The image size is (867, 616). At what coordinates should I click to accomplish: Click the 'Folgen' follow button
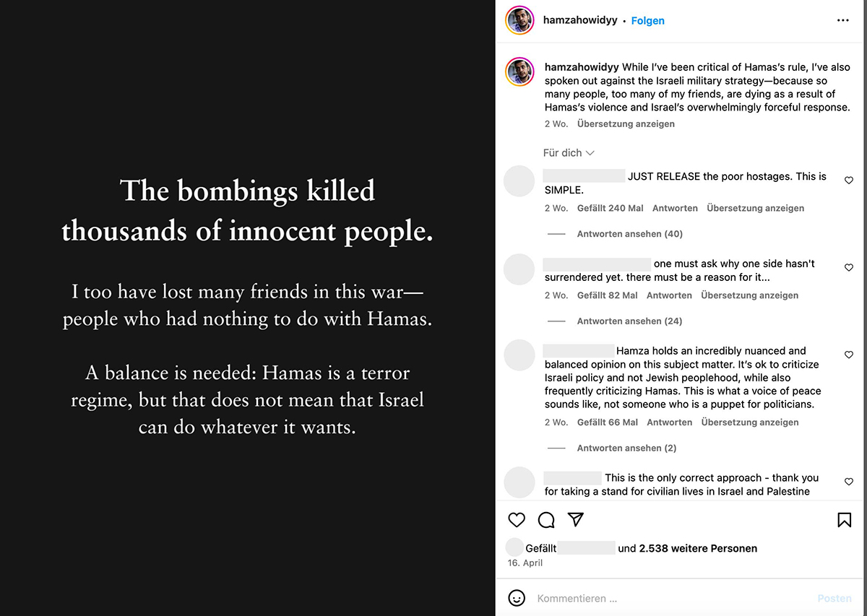(647, 21)
